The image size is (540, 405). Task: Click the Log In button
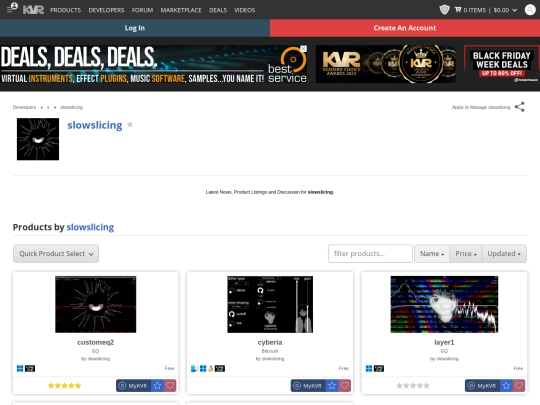(x=135, y=28)
